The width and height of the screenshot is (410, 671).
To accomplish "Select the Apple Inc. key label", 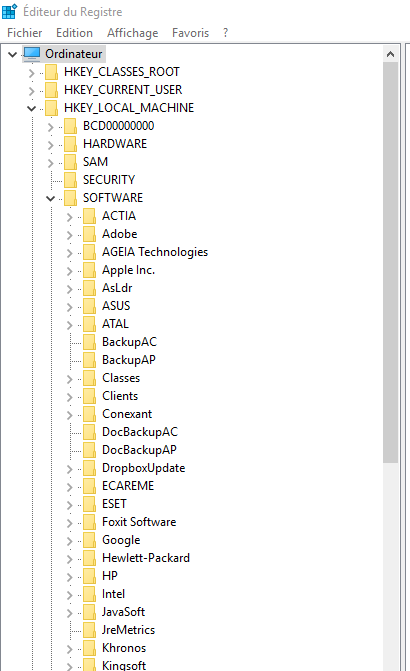I will pyautogui.click(x=128, y=270).
